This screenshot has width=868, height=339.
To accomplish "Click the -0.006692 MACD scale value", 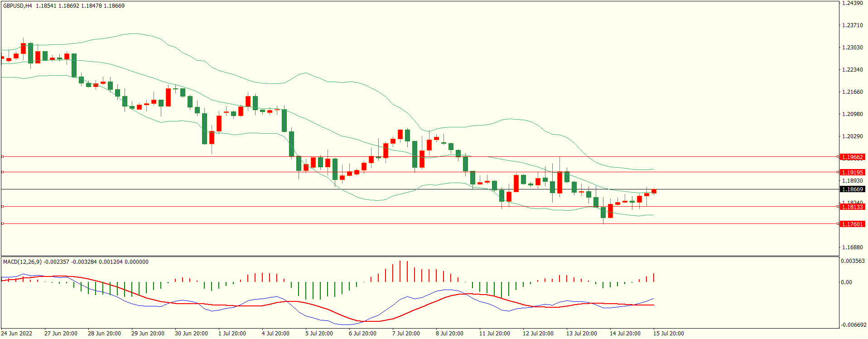I will (854, 325).
